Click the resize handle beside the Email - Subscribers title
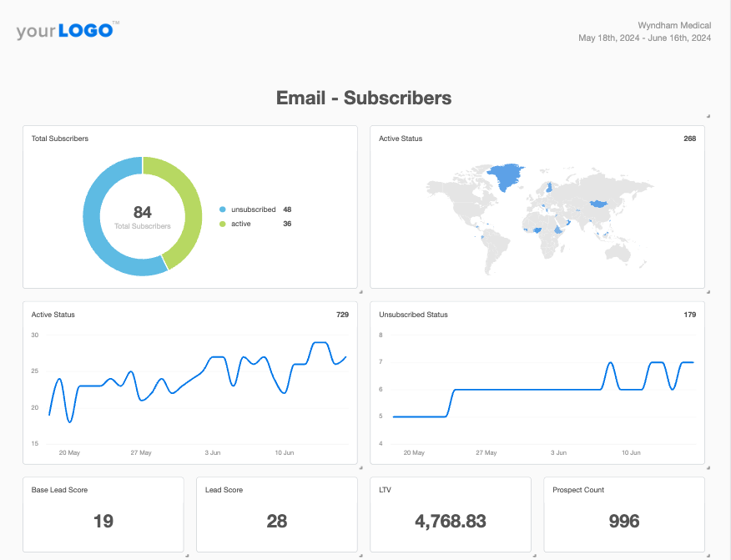Viewport: 731px width, 560px height. point(708,116)
